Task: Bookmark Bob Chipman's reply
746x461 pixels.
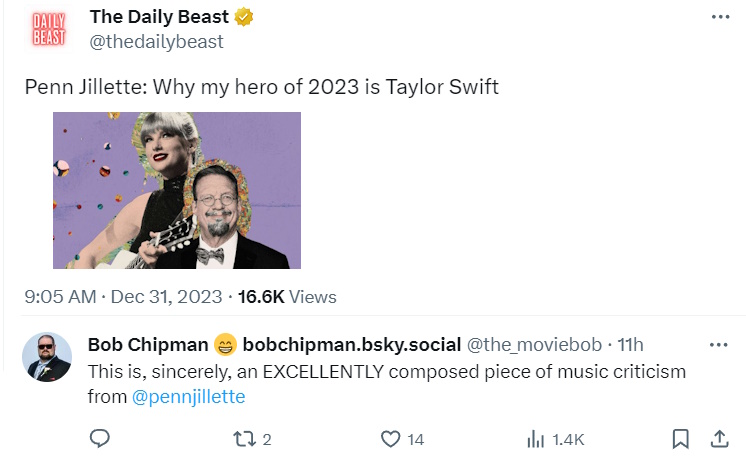Action: (x=680, y=438)
